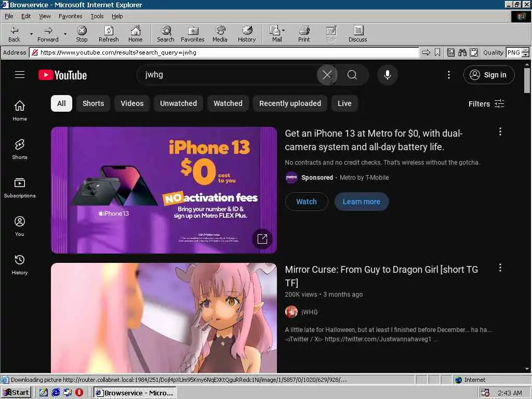The image size is (532, 399).
Task: Click the binoculars find icon
Action: [462, 52]
